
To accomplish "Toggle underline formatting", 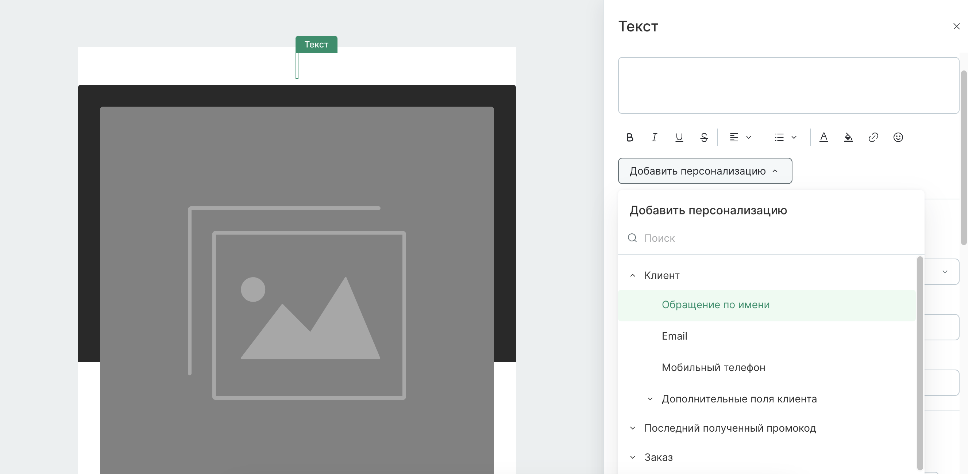I will pos(679,137).
